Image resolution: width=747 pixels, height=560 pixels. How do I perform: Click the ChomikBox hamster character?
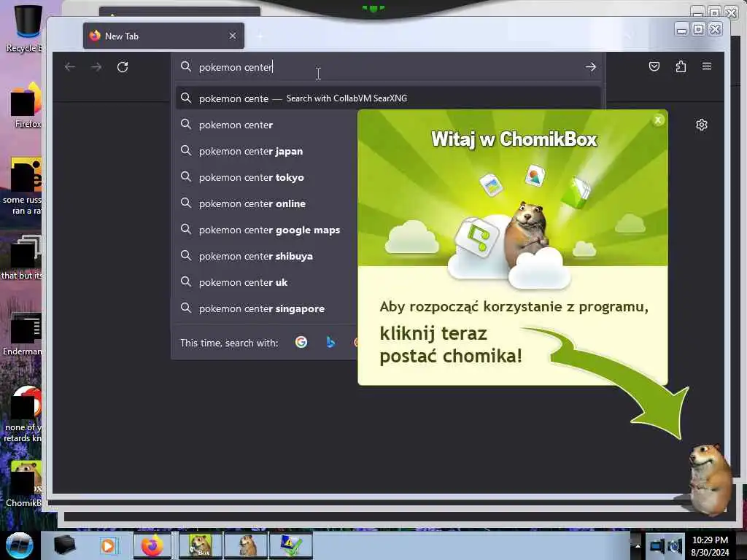click(711, 479)
